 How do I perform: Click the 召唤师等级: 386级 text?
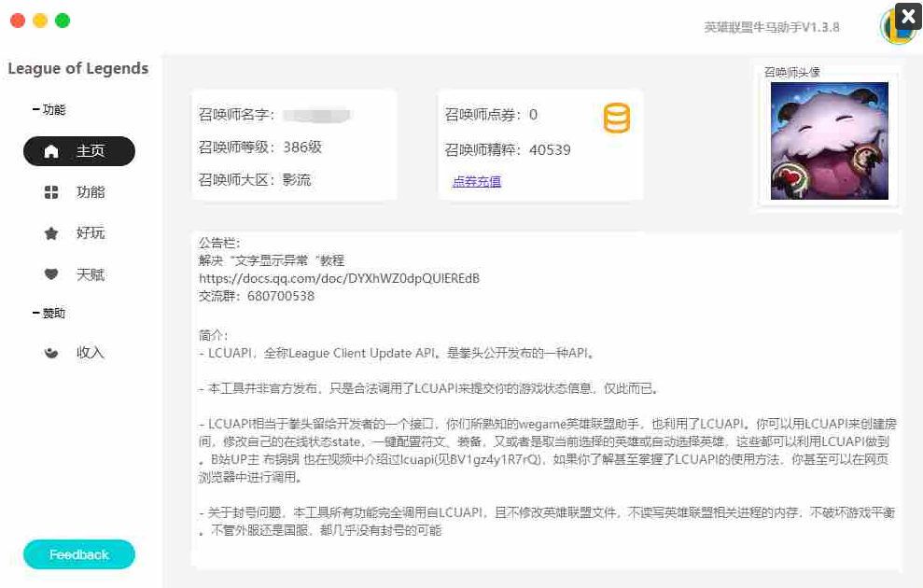point(260,147)
